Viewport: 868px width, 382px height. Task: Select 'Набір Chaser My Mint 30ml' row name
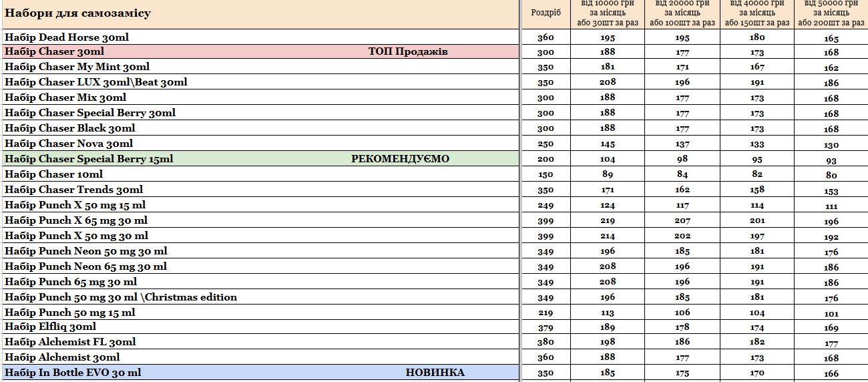[77, 67]
